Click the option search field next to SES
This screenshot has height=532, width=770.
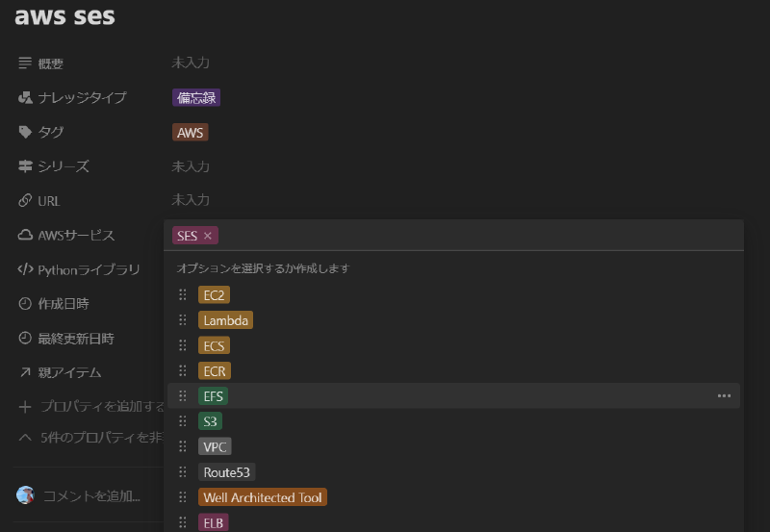[x=478, y=236]
